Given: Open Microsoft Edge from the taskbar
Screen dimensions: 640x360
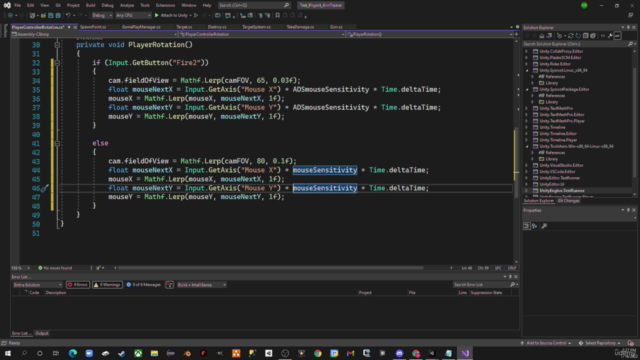Looking at the screenshot, I should (73, 353).
